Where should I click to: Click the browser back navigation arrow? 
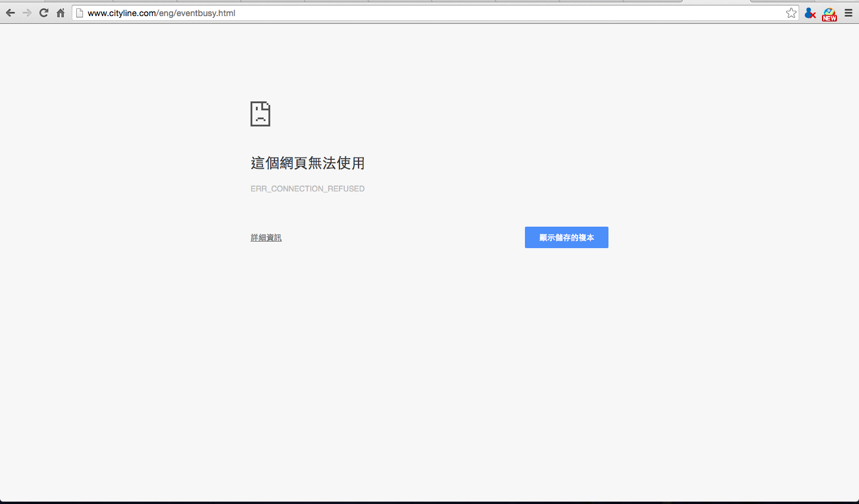pyautogui.click(x=10, y=13)
